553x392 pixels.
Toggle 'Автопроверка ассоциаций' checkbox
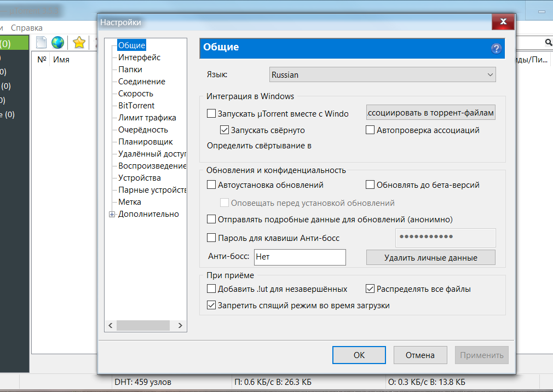[370, 130]
